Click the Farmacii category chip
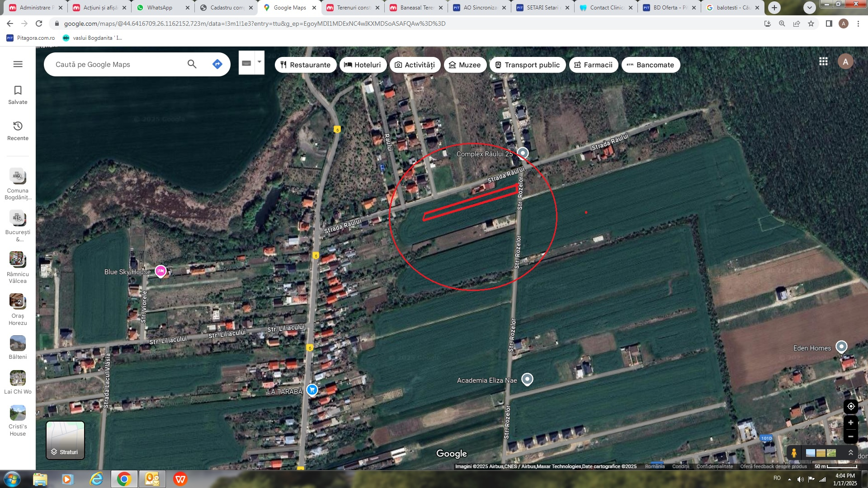The width and height of the screenshot is (868, 488). tap(593, 65)
